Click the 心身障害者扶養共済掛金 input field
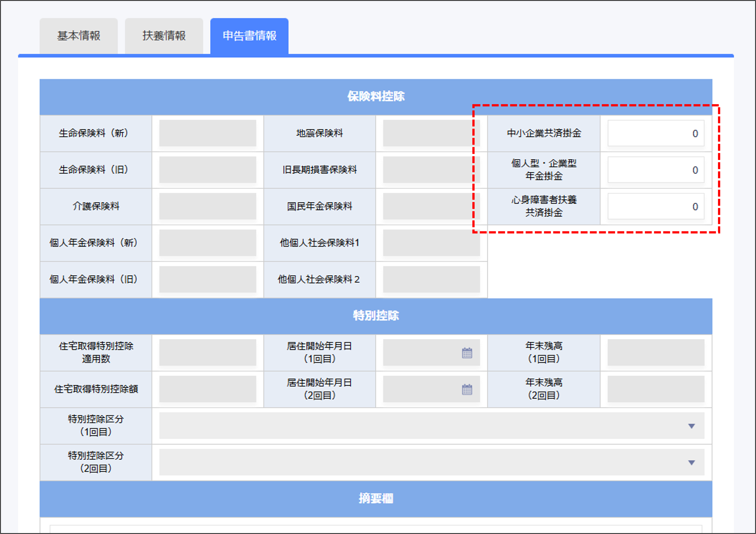756x534 pixels. [656, 206]
